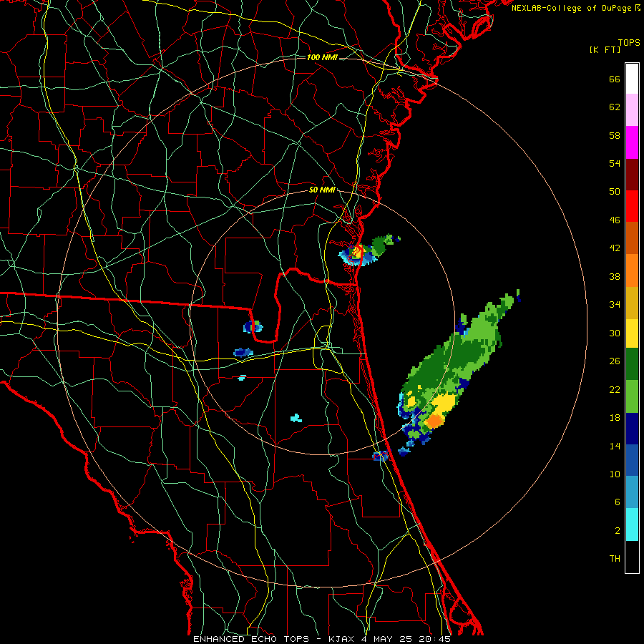Click the orange 38-42 kft legend swatch
The height and width of the screenshot is (644, 644).
pos(632,270)
